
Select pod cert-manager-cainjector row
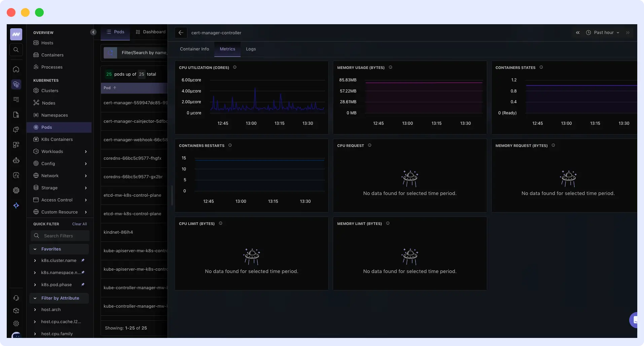click(134, 121)
